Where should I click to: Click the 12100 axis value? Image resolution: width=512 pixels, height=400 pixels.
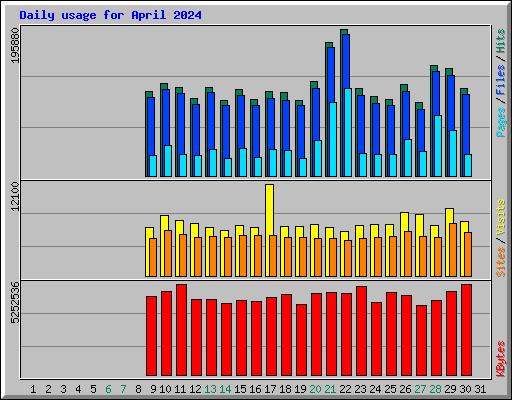15,197
